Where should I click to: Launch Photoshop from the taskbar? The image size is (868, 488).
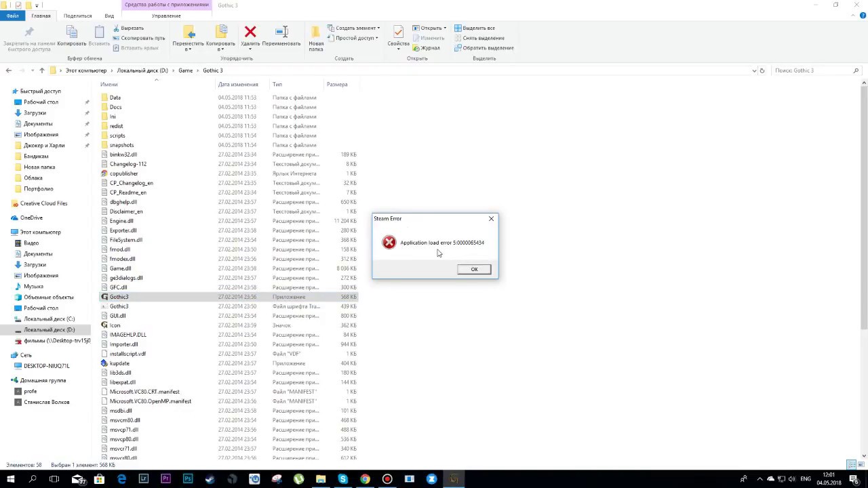pos(188,479)
